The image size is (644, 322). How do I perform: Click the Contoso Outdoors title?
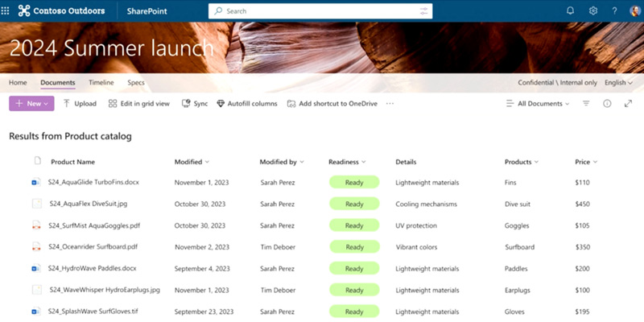pyautogui.click(x=68, y=11)
